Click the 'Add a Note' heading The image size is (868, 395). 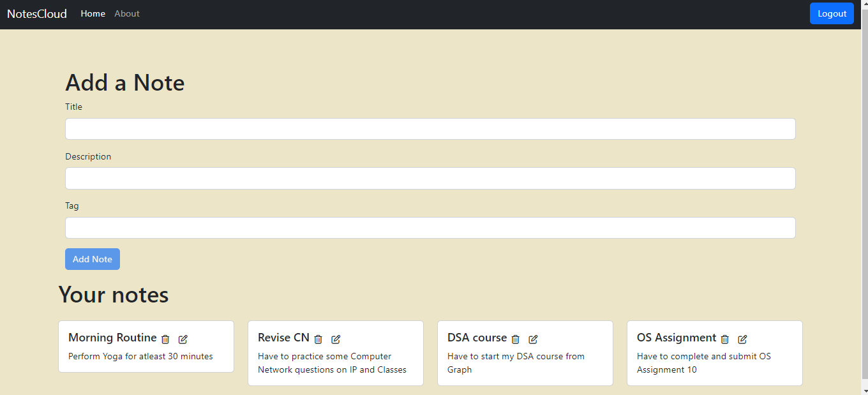[x=125, y=83]
